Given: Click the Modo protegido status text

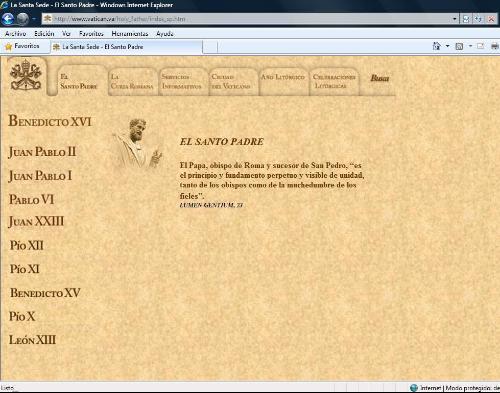Looking at the screenshot, I should (473, 388).
